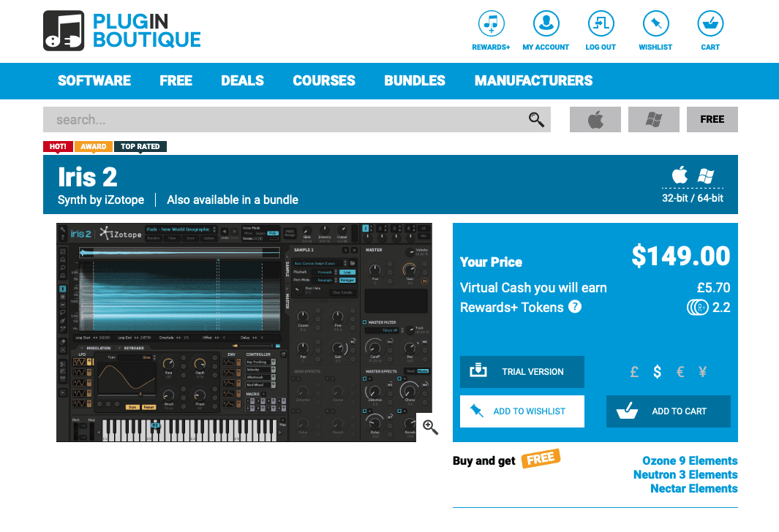Follow the 'Synth by iZotope' link
This screenshot has width=779, height=532.
[101, 200]
